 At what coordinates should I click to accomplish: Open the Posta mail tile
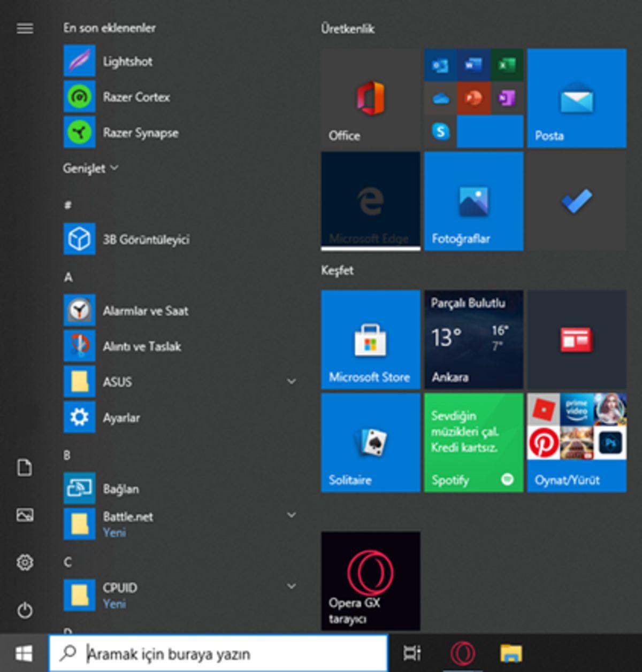[x=576, y=97]
